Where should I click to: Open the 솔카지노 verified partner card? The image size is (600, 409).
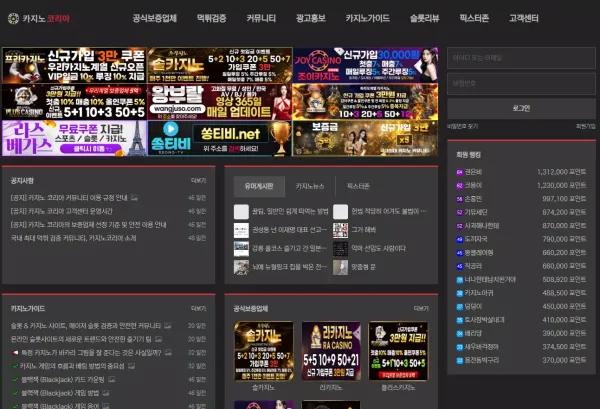click(x=264, y=351)
